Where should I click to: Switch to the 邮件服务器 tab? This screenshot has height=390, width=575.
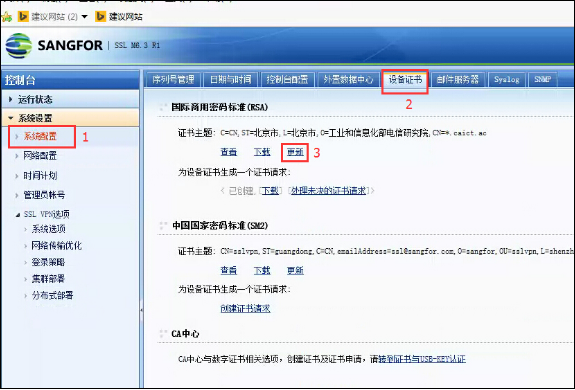[x=458, y=80]
